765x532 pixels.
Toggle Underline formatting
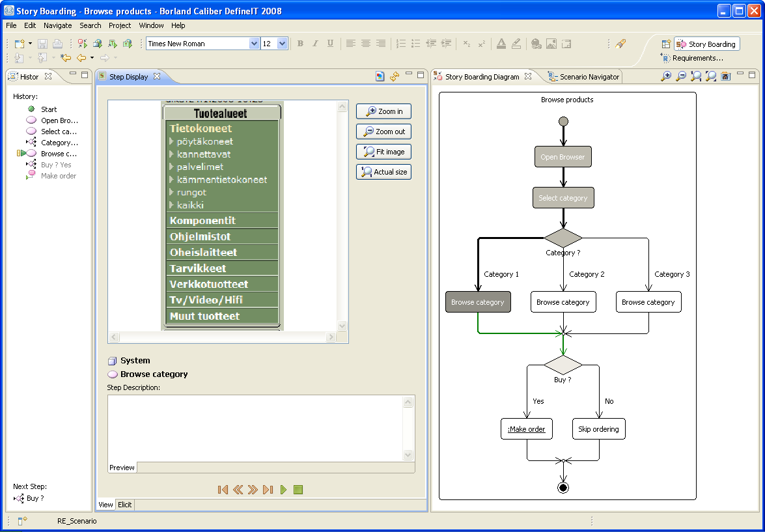point(330,44)
